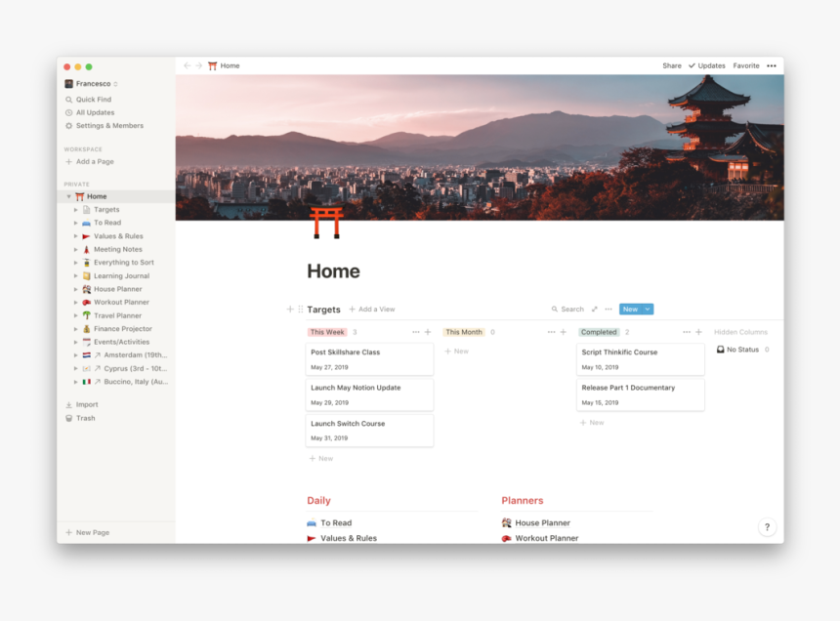Open All Updates in sidebar

(x=90, y=112)
